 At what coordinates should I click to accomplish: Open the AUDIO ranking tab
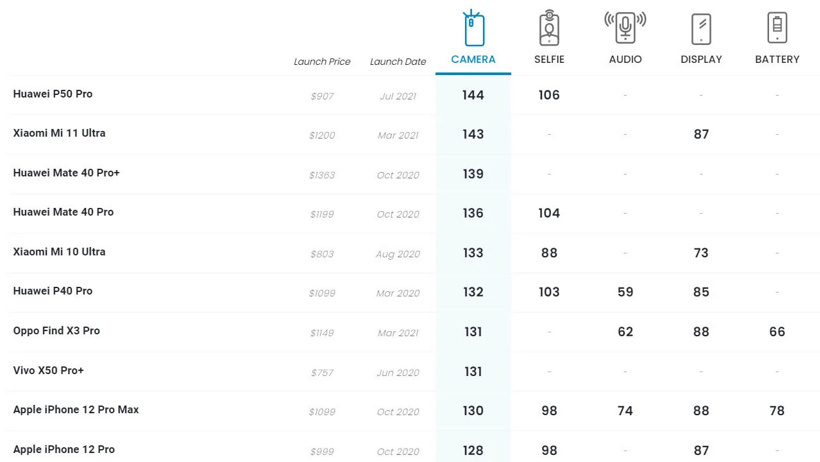(625, 60)
